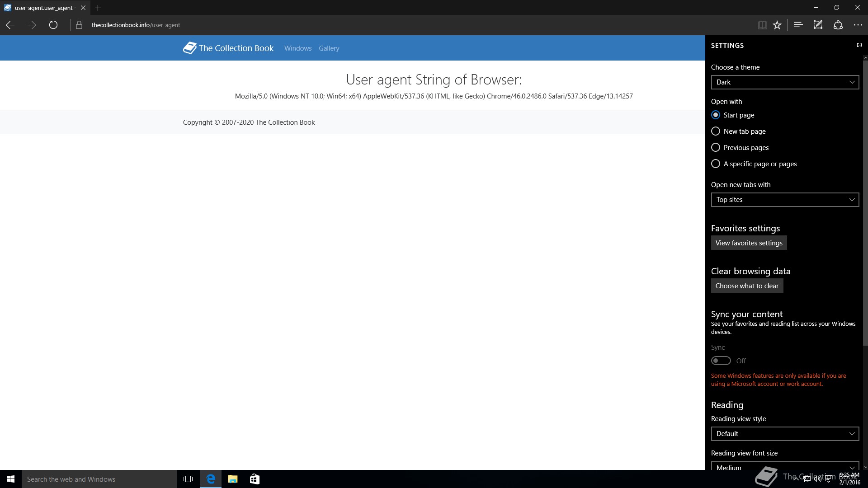Click the Share icon in toolbar
Viewport: 868px width, 488px height.
838,25
